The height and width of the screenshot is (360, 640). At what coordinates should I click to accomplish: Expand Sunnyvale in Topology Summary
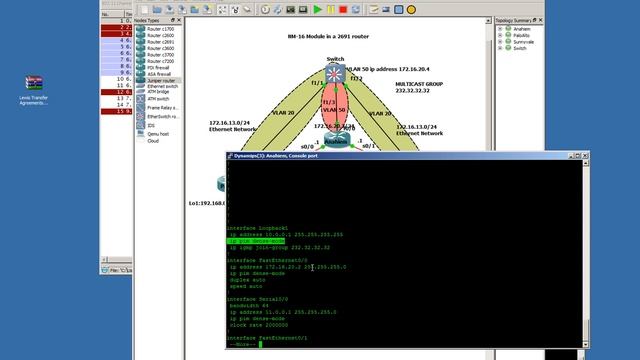[x=500, y=42]
